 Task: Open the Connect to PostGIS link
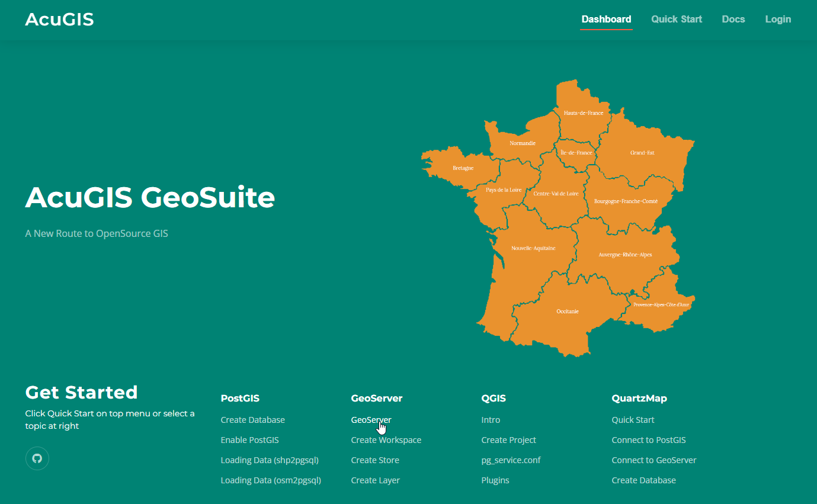click(649, 440)
